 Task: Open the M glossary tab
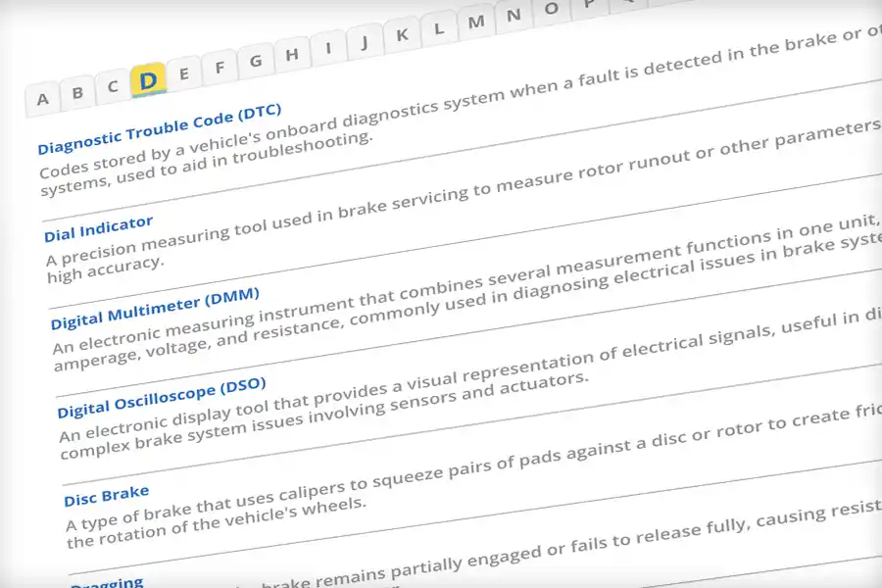pyautogui.click(x=476, y=22)
